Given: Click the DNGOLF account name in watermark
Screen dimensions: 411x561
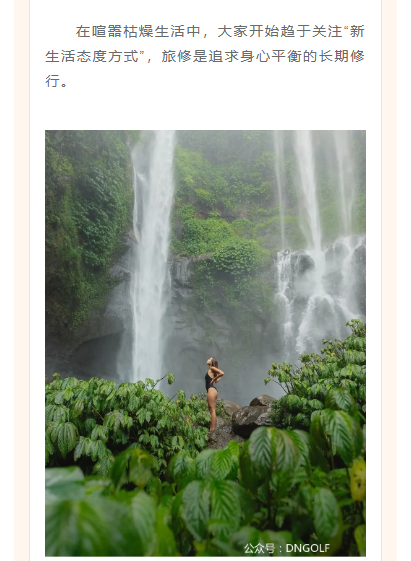Looking at the screenshot, I should click(x=308, y=548).
